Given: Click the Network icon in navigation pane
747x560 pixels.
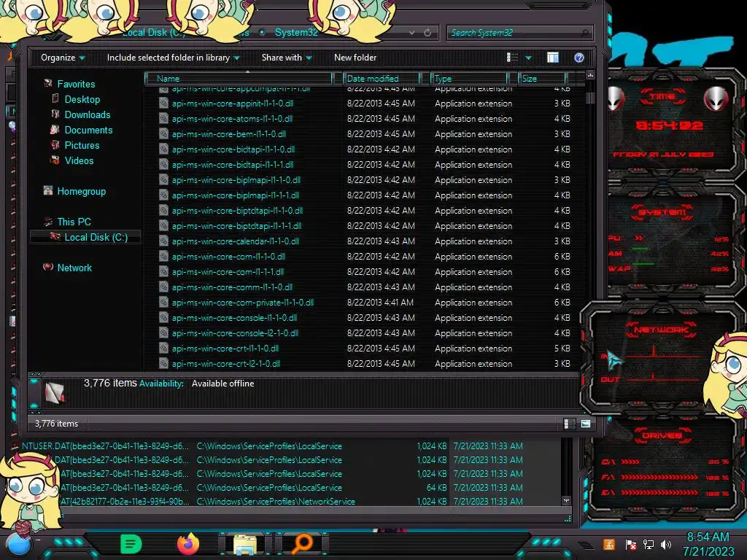Looking at the screenshot, I should (48, 267).
